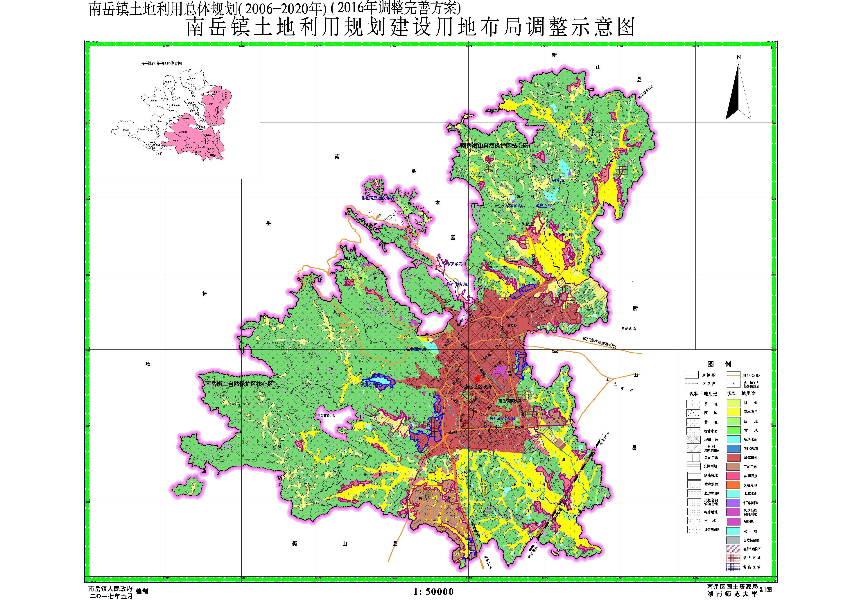Click the brown 工矿用地 color swatch
Viewport: 868px width, 601px height.
point(733,467)
